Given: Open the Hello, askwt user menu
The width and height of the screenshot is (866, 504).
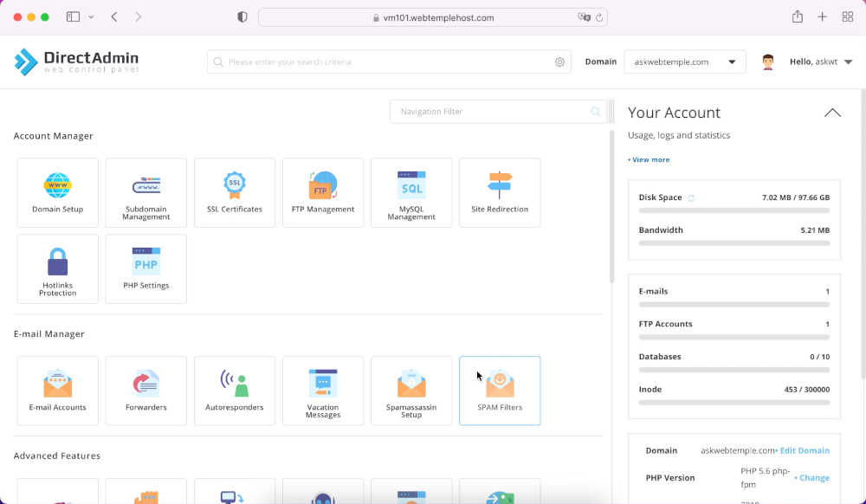Looking at the screenshot, I should click(x=821, y=61).
